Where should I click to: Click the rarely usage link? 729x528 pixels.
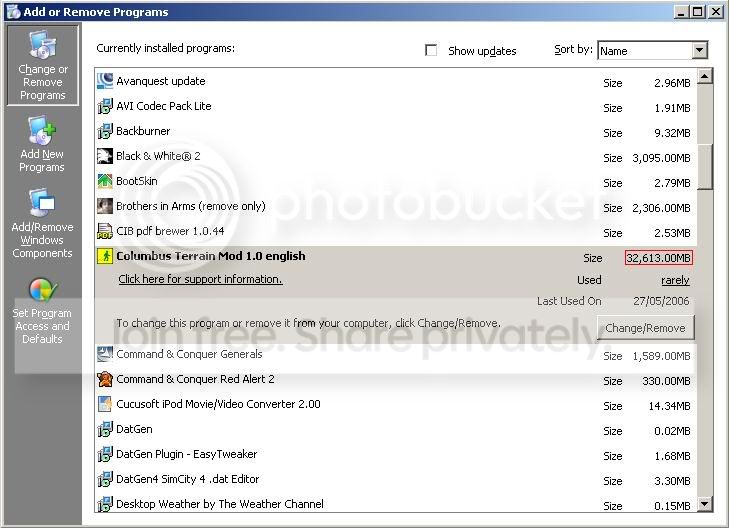point(675,280)
